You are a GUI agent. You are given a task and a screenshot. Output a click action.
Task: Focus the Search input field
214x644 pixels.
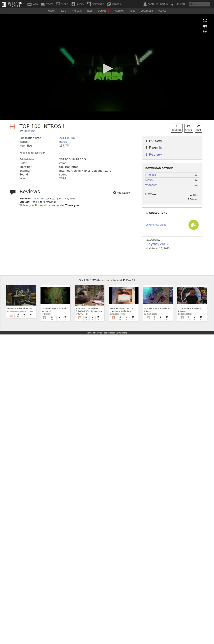point(199,4)
